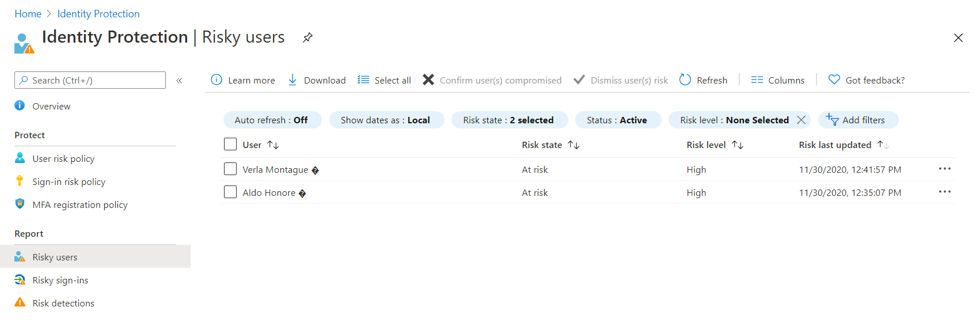Open more actions for Verla Montague
Screen dimensions: 980x322
(x=944, y=169)
